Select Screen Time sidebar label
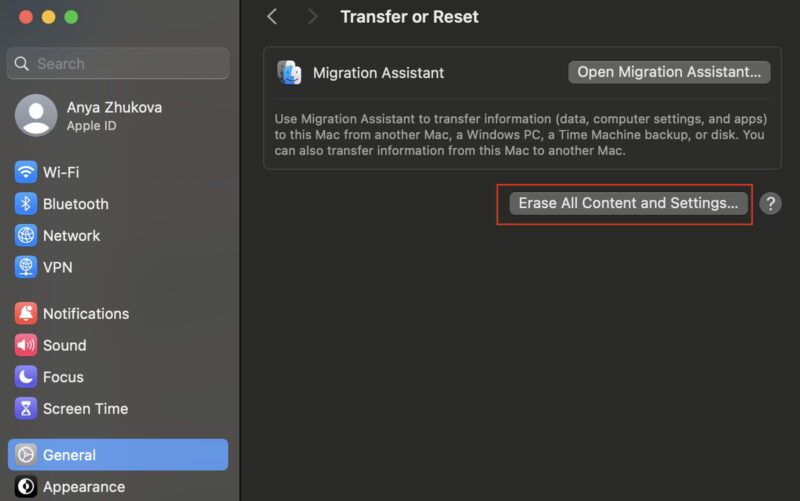Viewport: 800px width, 501px height. tap(85, 409)
